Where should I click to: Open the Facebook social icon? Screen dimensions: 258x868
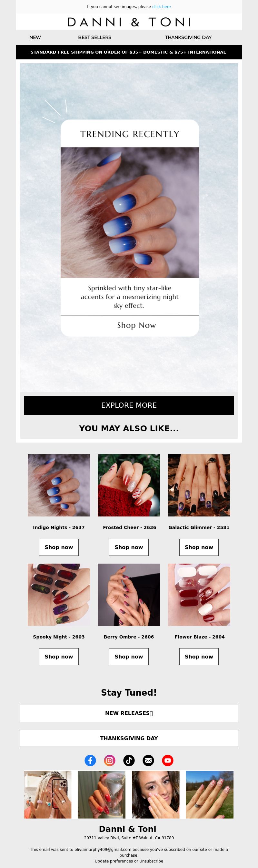point(90,761)
